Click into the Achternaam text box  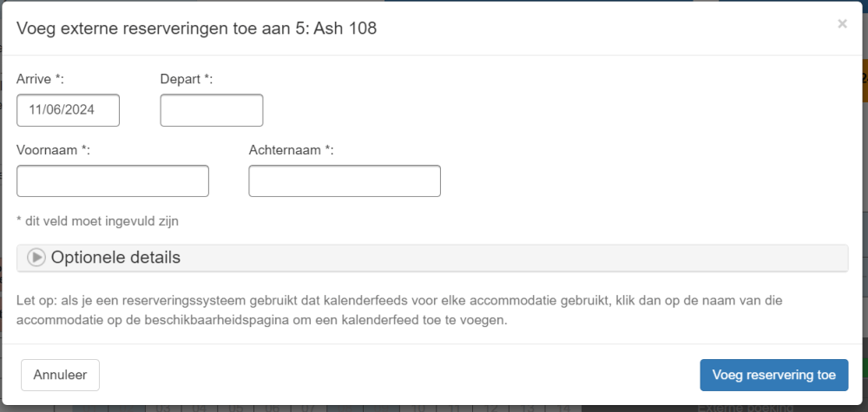click(345, 181)
